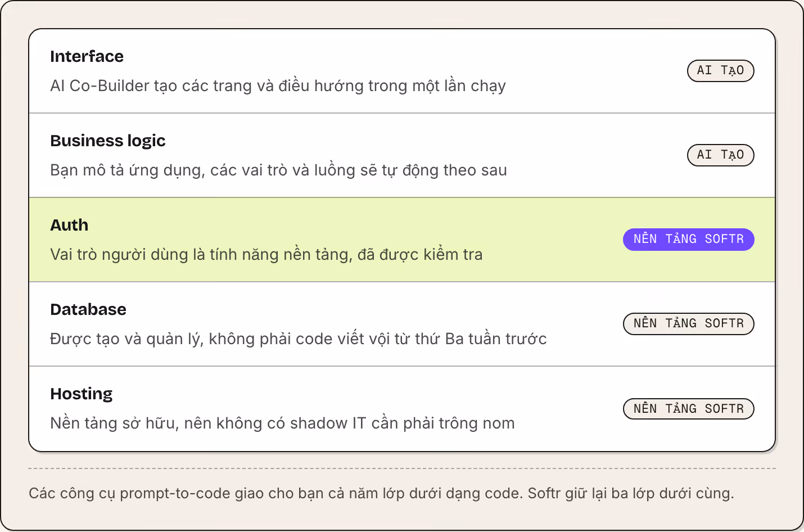
Task: Click text "Nền tảng sở hữu, nên không có shadow IT"
Action: click(x=208, y=423)
